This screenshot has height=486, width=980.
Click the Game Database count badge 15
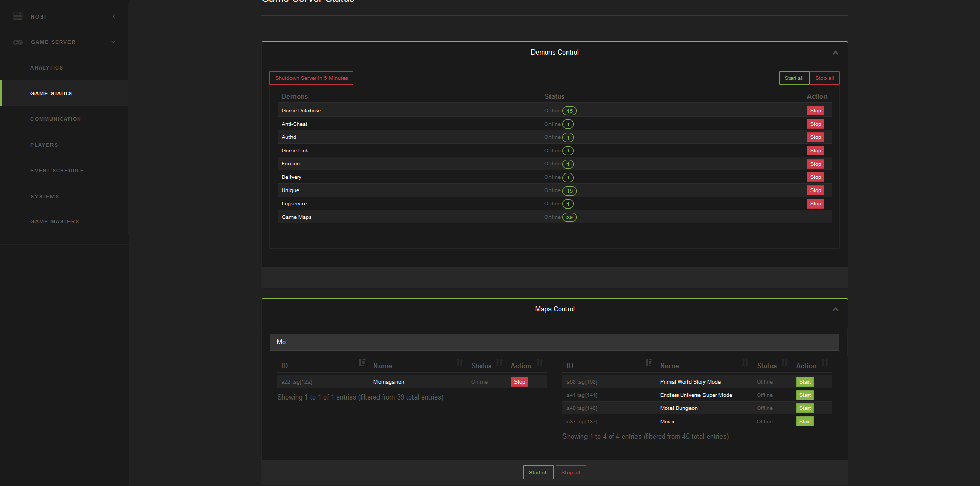570,111
